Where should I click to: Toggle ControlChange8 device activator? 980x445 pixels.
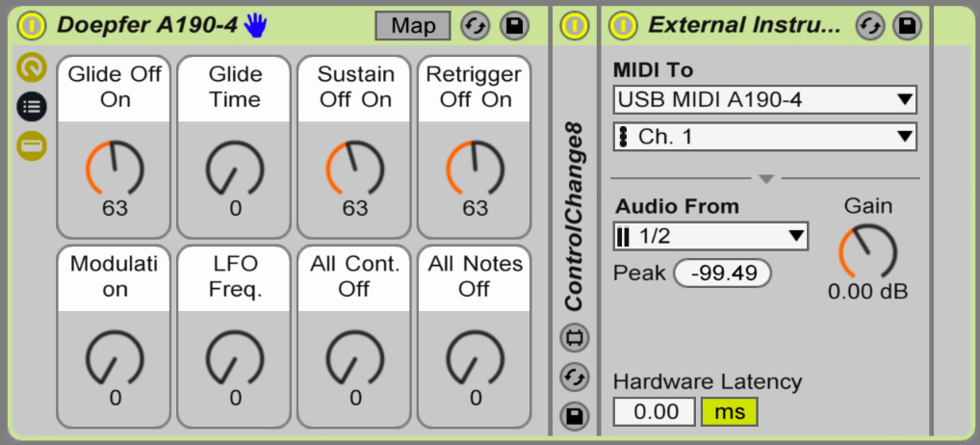575,26
